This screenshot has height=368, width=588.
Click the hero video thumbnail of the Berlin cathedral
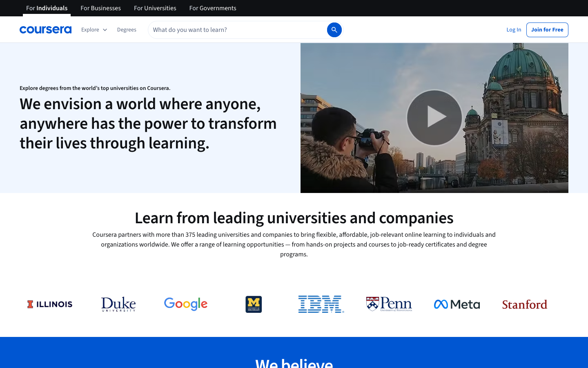(x=434, y=118)
